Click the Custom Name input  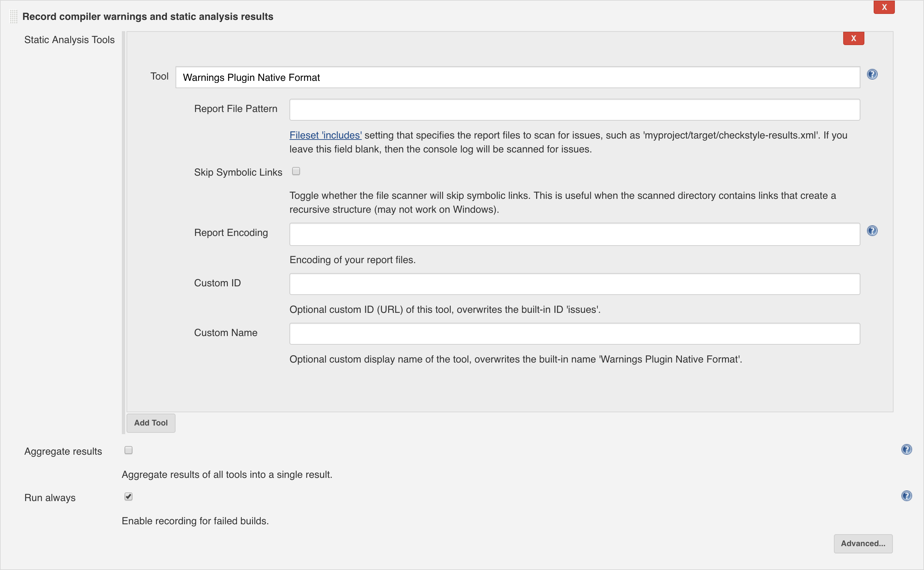(x=575, y=334)
